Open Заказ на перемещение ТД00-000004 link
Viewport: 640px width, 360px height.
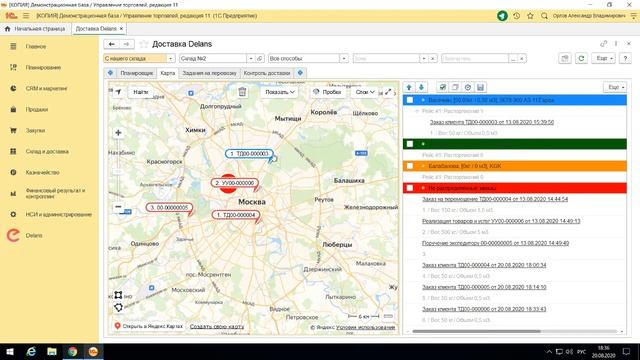point(495,199)
